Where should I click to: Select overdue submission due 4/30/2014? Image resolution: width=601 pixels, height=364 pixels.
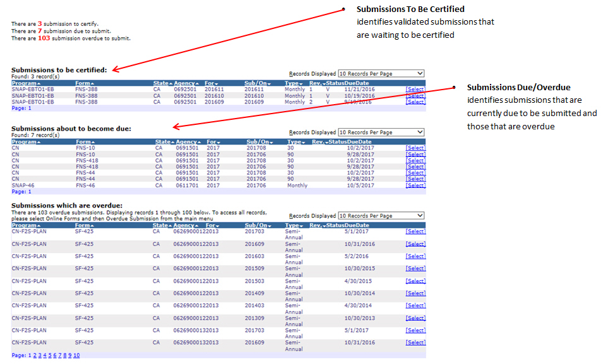(x=415, y=306)
